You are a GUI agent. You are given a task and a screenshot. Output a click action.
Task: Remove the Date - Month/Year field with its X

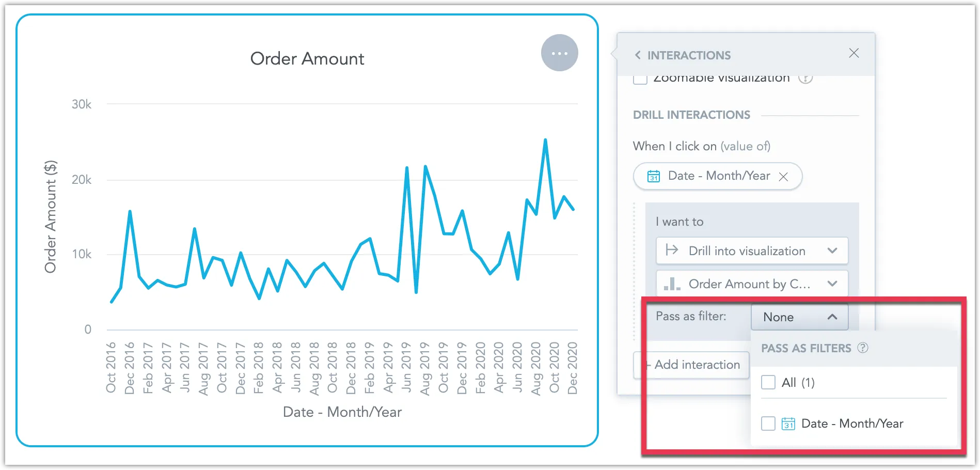click(784, 177)
